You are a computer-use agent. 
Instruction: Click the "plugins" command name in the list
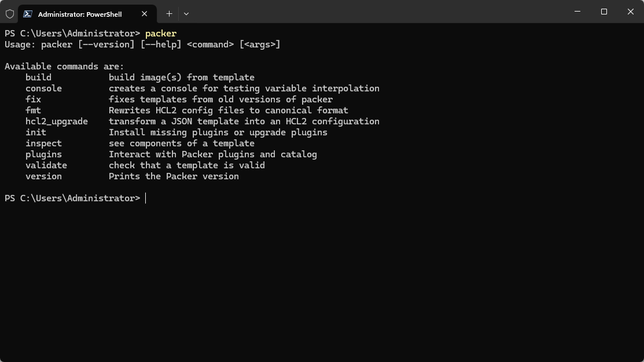click(x=43, y=154)
